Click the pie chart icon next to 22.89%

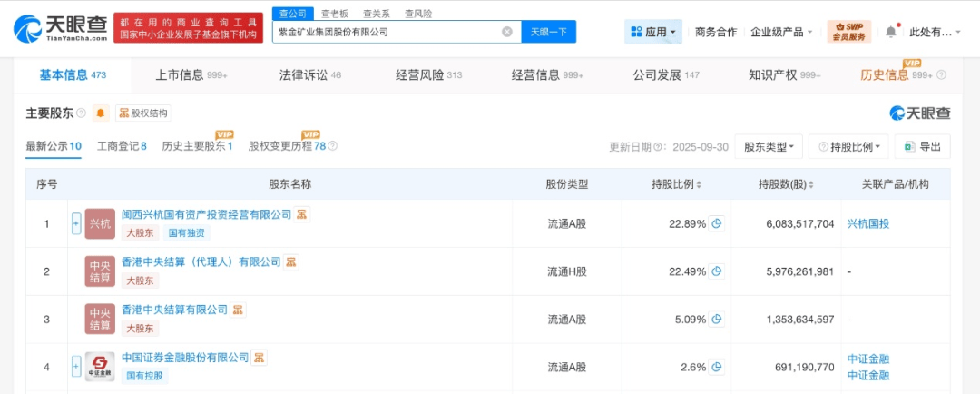[x=716, y=223]
